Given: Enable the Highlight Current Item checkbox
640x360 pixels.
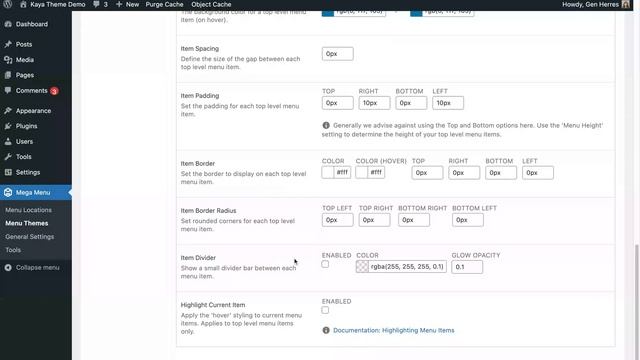Looking at the screenshot, I should (325, 310).
